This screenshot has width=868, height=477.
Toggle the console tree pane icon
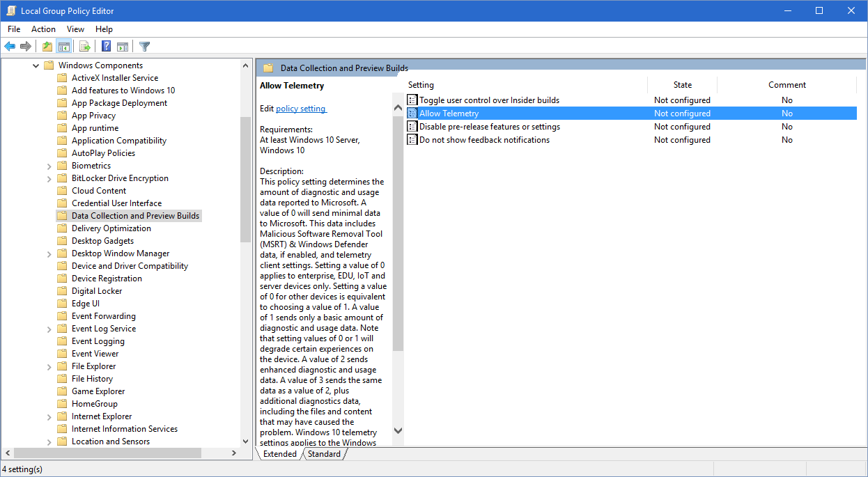click(x=63, y=47)
